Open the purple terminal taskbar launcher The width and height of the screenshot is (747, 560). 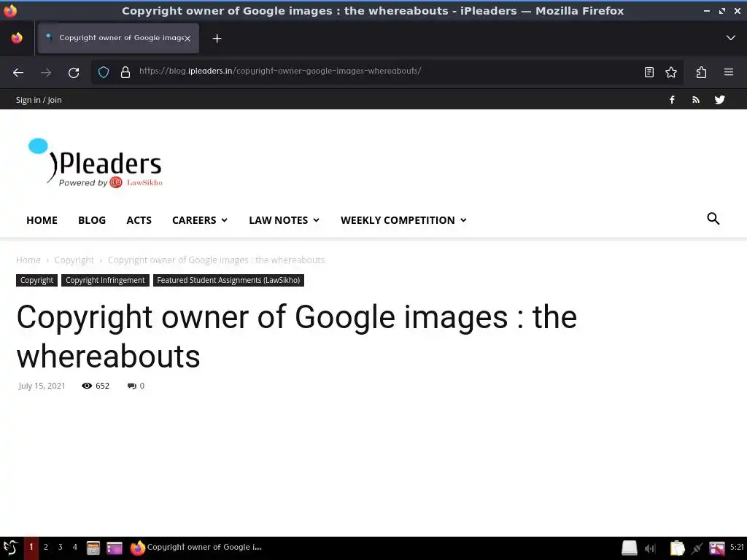click(115, 548)
